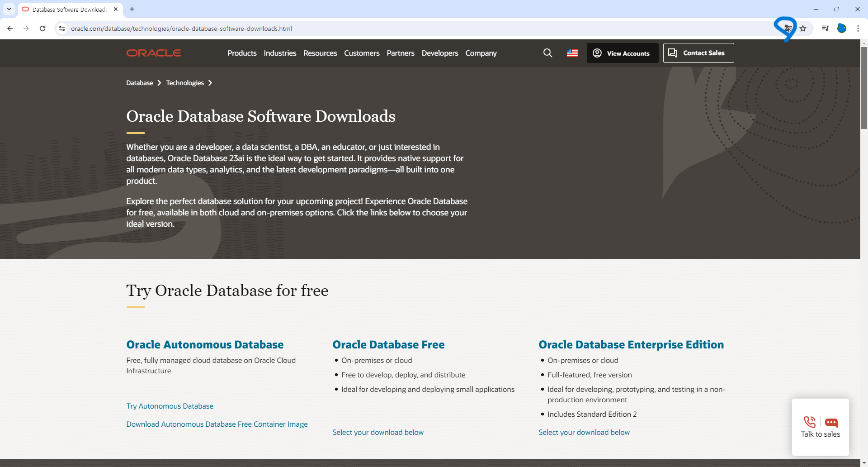Click Select your download below under Enterprise Edition
868x467 pixels.
click(584, 432)
